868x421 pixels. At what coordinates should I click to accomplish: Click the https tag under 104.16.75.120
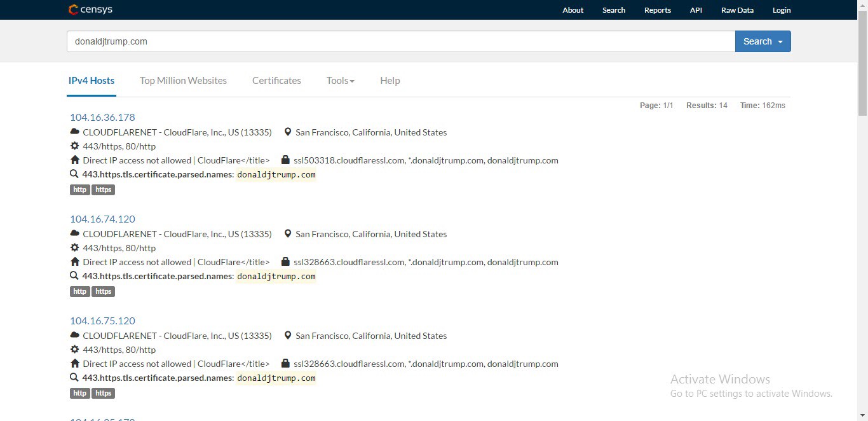tap(103, 393)
